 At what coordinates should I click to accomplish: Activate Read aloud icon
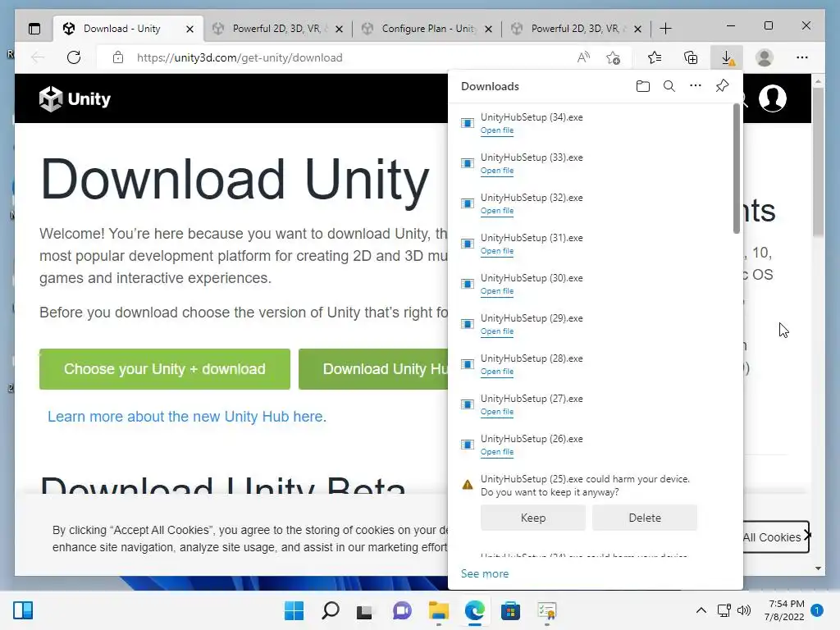tap(583, 57)
